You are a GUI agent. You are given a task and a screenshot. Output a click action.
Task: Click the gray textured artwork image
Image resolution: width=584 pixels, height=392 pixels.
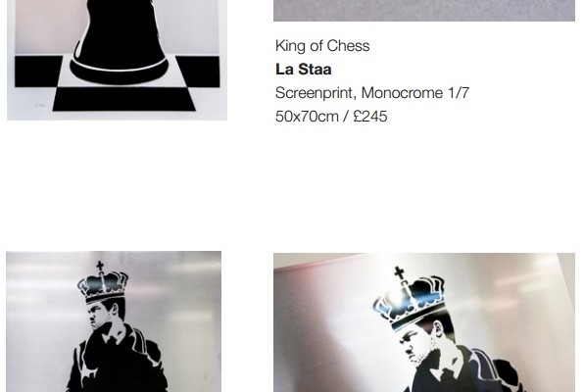coord(424,11)
